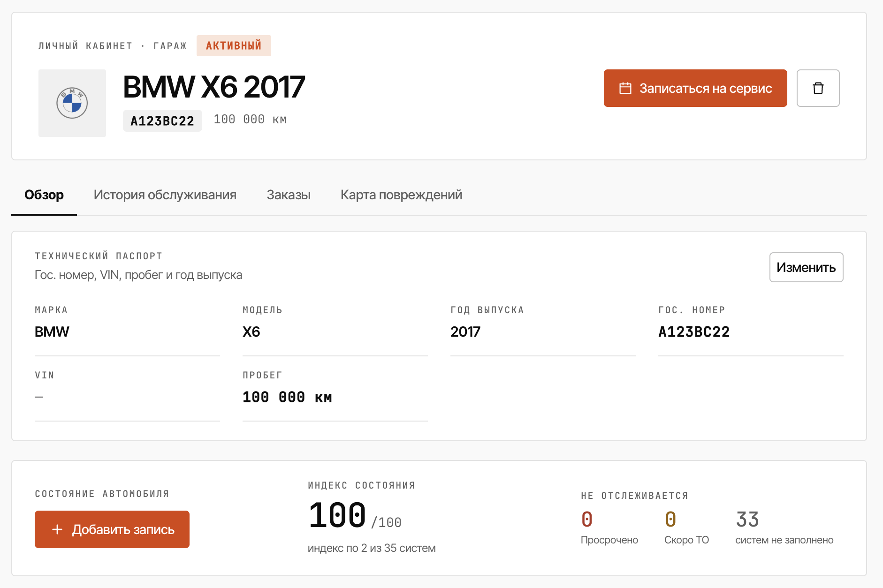Click the НЕ ОТСЛЕЖИВАЕТСЯ label
The width and height of the screenshot is (883, 588).
[x=634, y=496]
